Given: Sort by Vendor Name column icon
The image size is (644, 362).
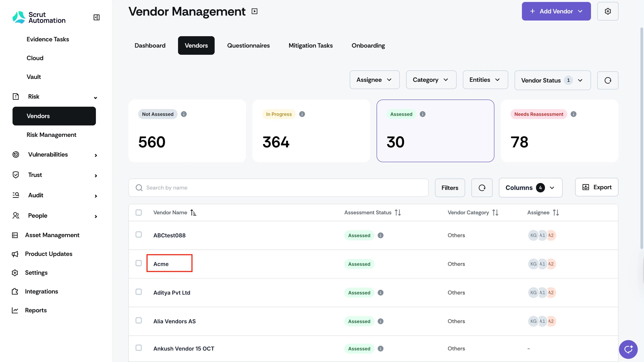Looking at the screenshot, I should [193, 212].
